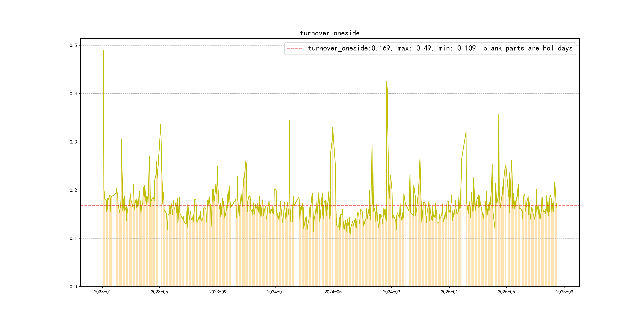Click the 2025-05 x-axis label
The width and height of the screenshot is (644, 322).
(506, 292)
